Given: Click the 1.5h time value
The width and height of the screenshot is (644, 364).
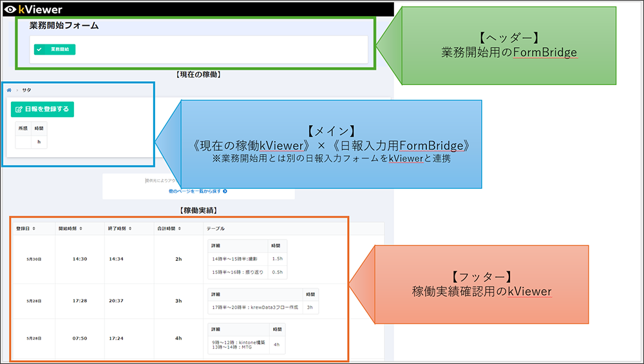Looking at the screenshot, I should click(x=277, y=259).
